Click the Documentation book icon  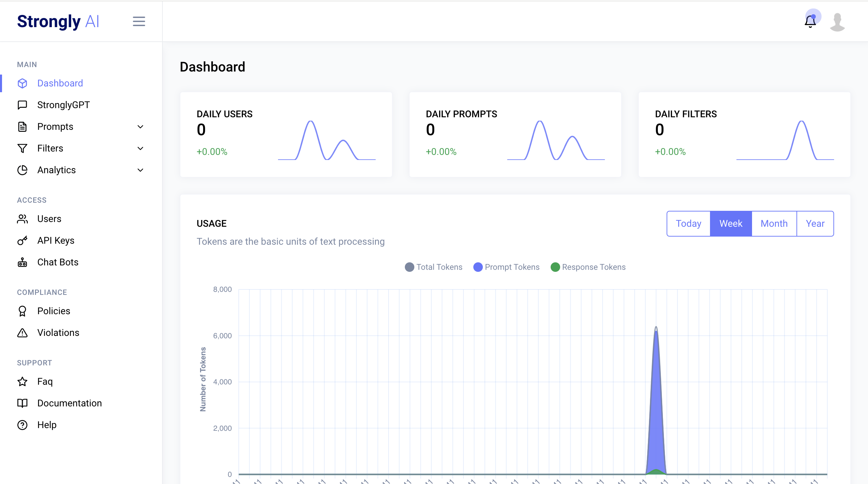[22, 403]
